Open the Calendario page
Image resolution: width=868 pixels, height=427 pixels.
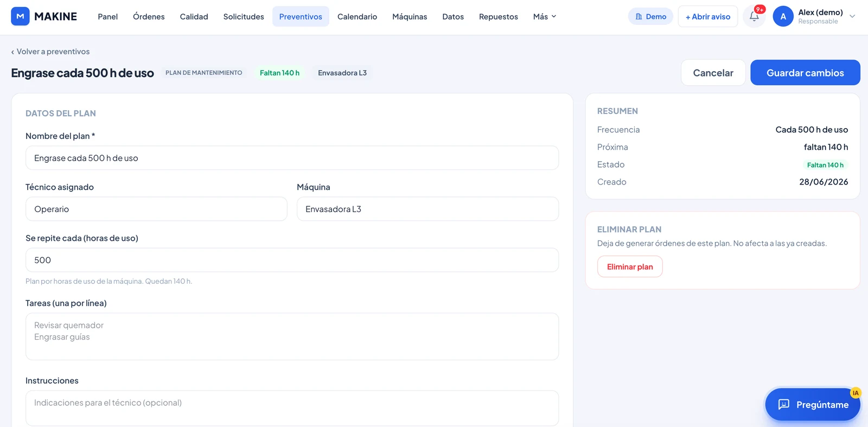[357, 16]
